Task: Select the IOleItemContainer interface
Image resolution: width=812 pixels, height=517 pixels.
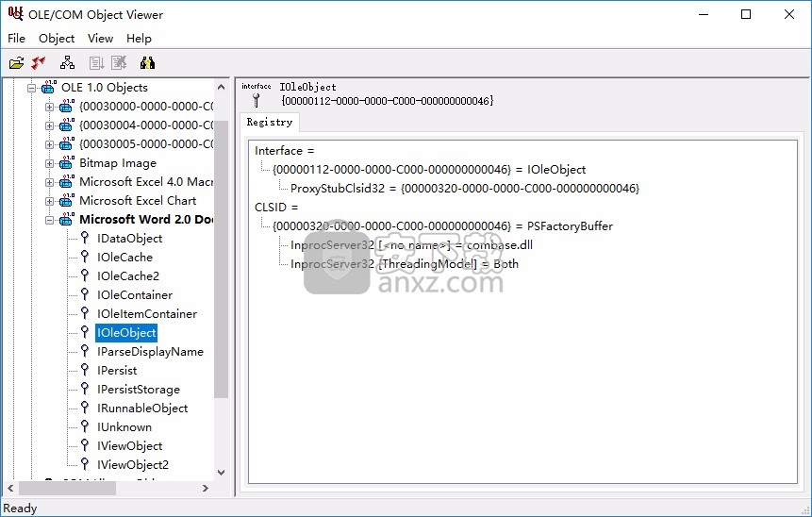Action: tap(147, 314)
